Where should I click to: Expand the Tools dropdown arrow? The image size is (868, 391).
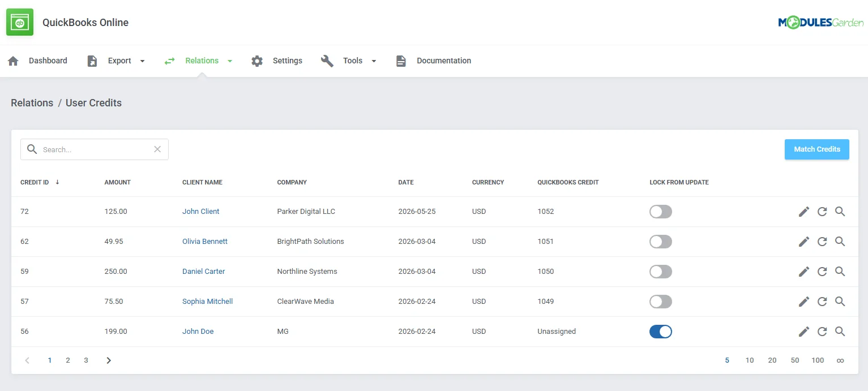point(374,61)
